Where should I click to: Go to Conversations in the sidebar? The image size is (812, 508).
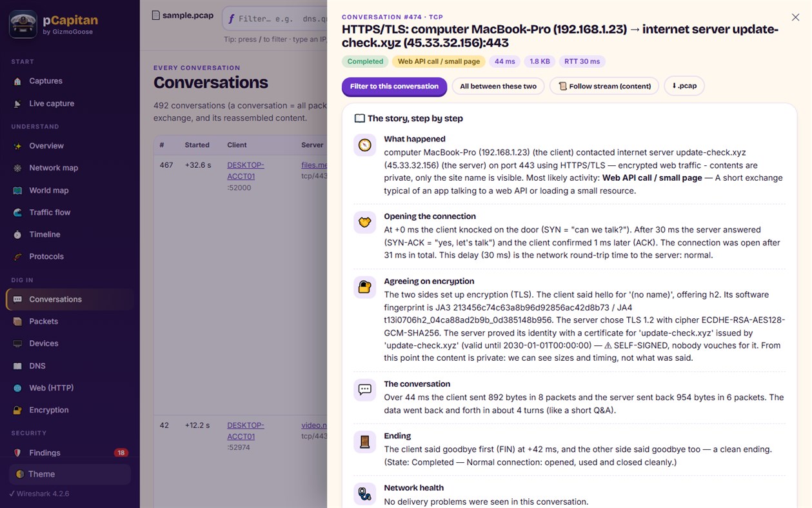coord(70,300)
